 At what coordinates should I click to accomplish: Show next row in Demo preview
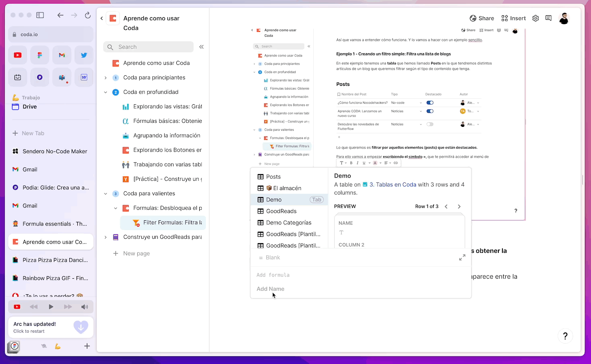(x=459, y=207)
